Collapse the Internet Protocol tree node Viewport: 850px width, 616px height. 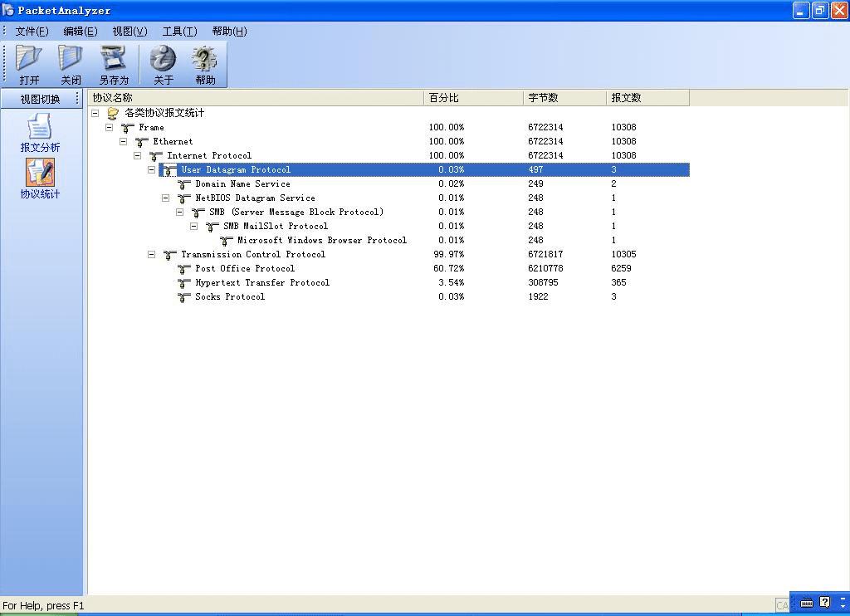(x=137, y=155)
